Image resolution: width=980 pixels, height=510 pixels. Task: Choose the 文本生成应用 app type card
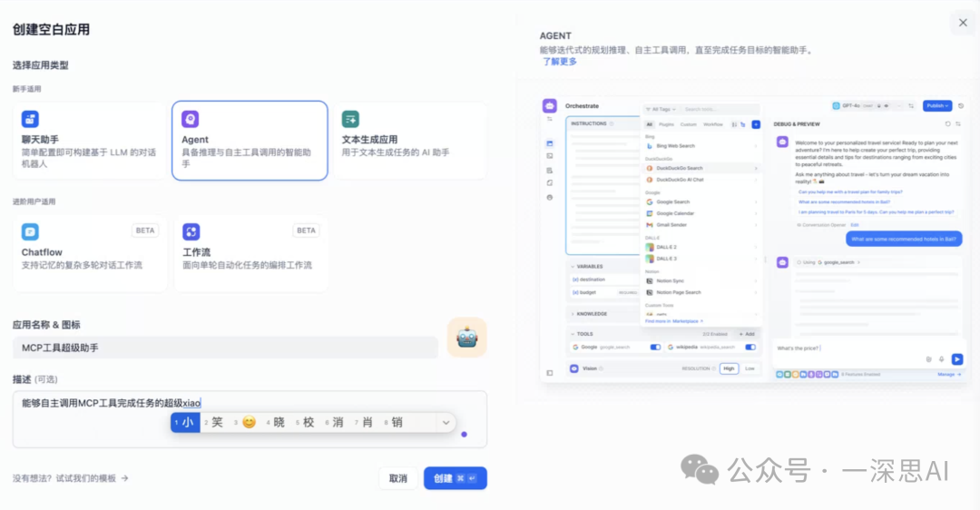coord(411,141)
